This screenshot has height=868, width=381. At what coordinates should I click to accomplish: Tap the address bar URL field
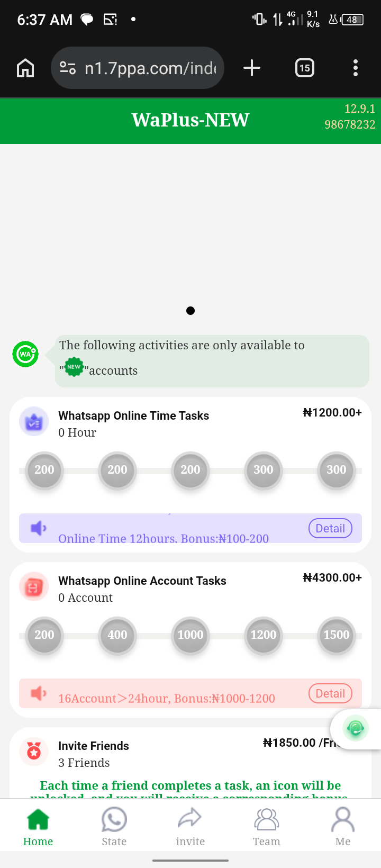[150, 68]
